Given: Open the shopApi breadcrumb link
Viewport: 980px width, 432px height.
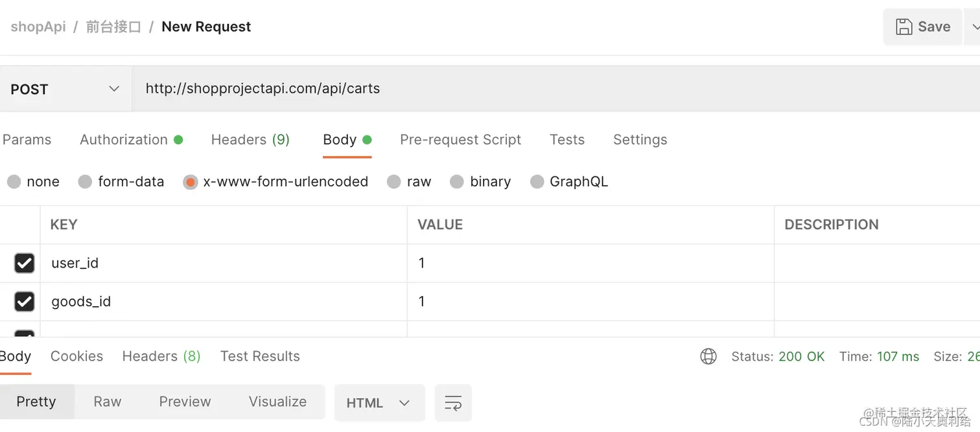Looking at the screenshot, I should pyautogui.click(x=38, y=27).
